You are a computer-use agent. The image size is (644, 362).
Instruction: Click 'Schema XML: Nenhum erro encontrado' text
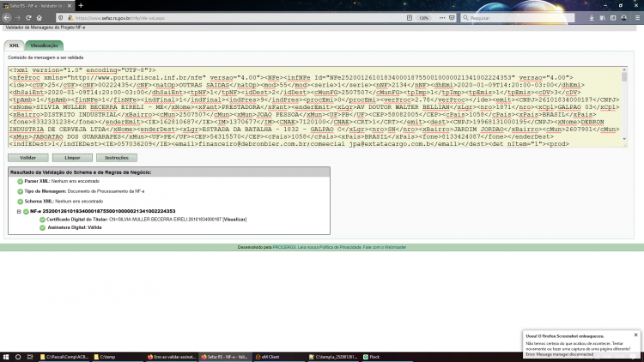pos(64,202)
